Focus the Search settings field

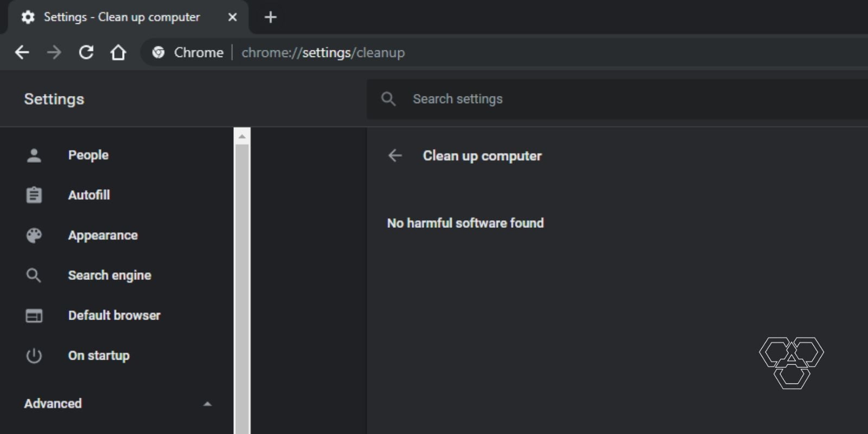coord(617,99)
